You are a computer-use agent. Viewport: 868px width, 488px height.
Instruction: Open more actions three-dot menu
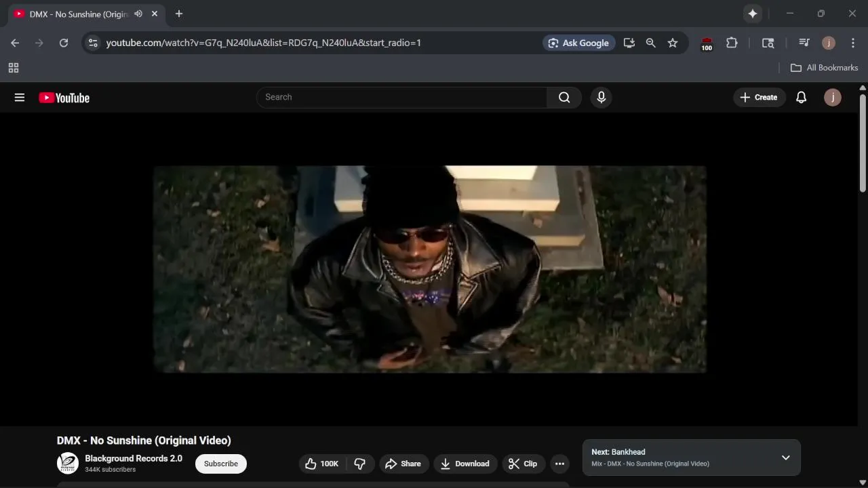559,464
